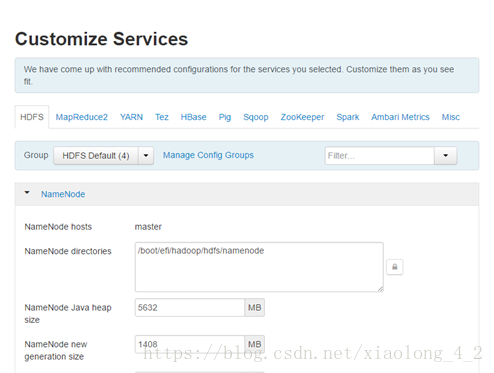Image resolution: width=494 pixels, height=373 pixels.
Task: Click the HDFS Default (4) group button
Action: (x=96, y=156)
